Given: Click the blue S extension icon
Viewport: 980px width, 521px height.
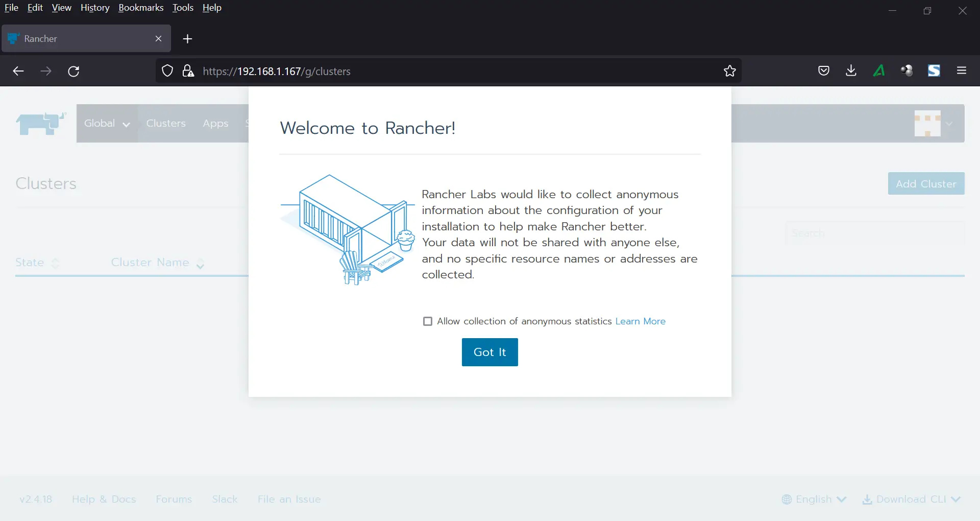Looking at the screenshot, I should click(934, 70).
